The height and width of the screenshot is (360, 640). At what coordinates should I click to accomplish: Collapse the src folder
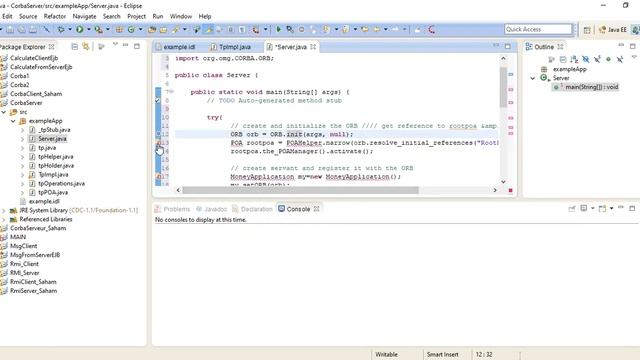coord(4,112)
